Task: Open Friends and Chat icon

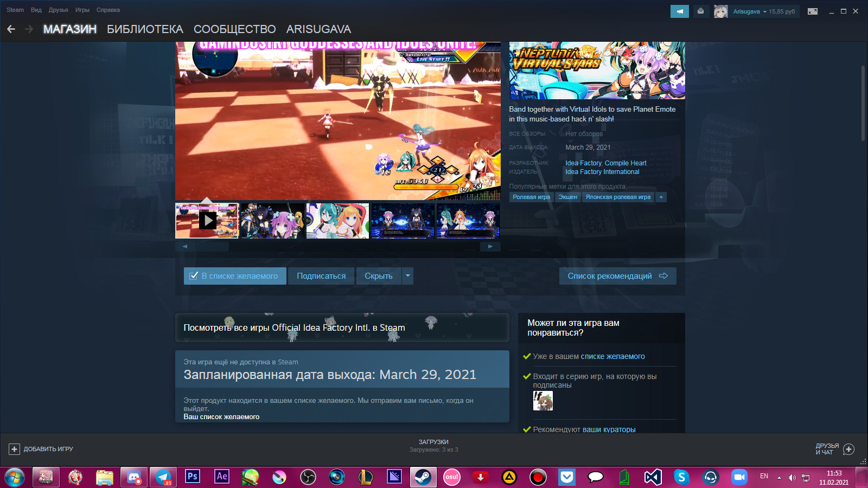Action: [x=849, y=449]
